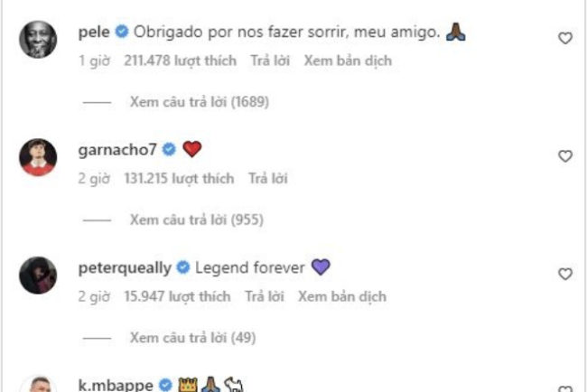Open peterqueally's profile avatar
The height and width of the screenshot is (392, 587).
(38, 275)
